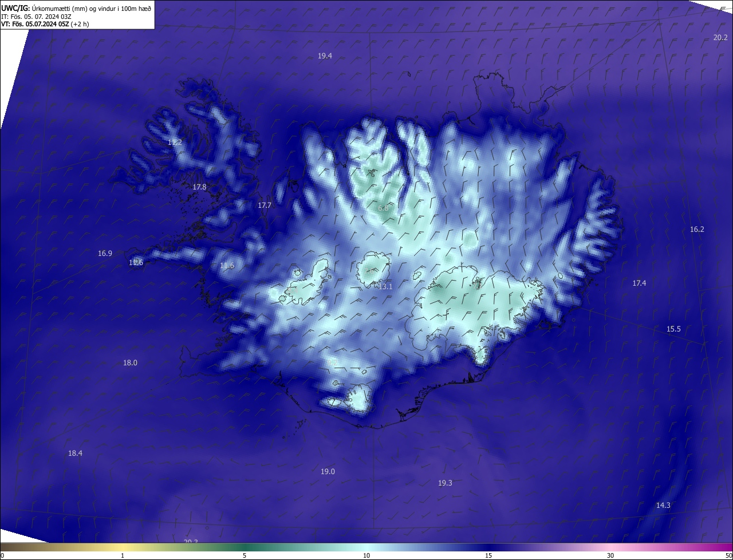The height and width of the screenshot is (560, 733).
Task: Click the 14.3 map value
Action: [x=663, y=505]
